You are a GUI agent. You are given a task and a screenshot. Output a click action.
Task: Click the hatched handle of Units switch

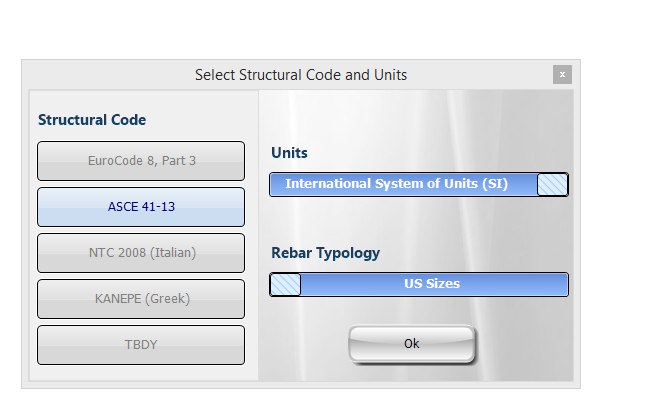tap(552, 184)
